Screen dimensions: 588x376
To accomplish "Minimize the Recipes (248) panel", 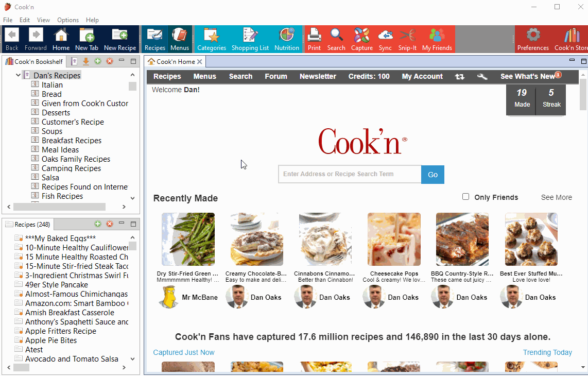I will [x=122, y=223].
